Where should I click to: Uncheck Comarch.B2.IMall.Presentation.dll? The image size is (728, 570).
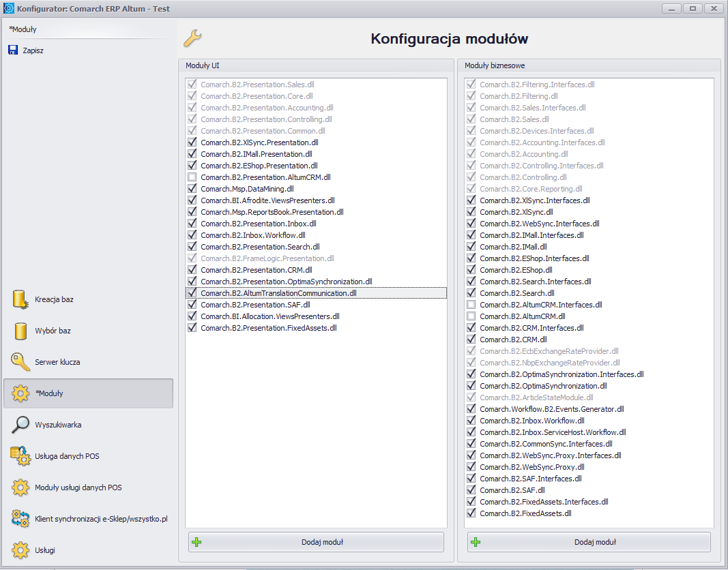(192, 153)
